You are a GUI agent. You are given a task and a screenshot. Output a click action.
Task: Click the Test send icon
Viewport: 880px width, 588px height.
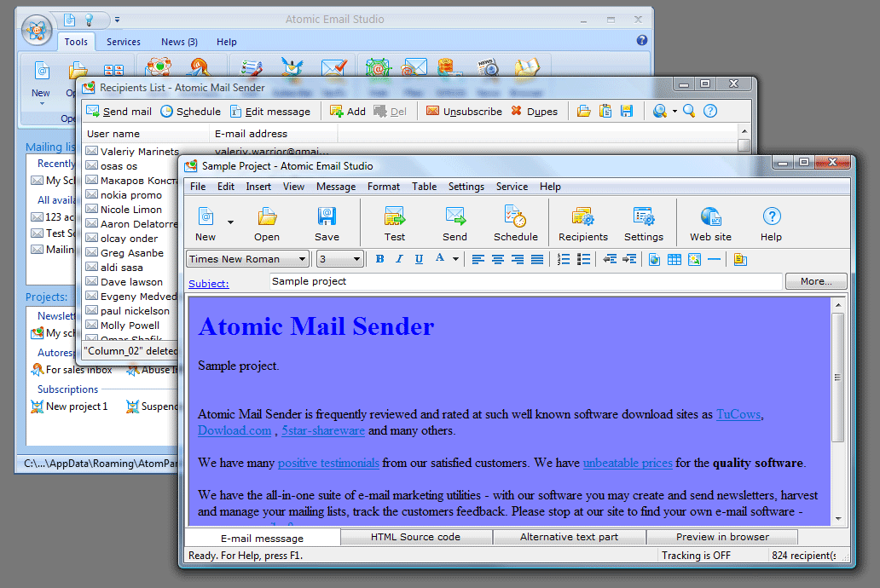click(395, 216)
